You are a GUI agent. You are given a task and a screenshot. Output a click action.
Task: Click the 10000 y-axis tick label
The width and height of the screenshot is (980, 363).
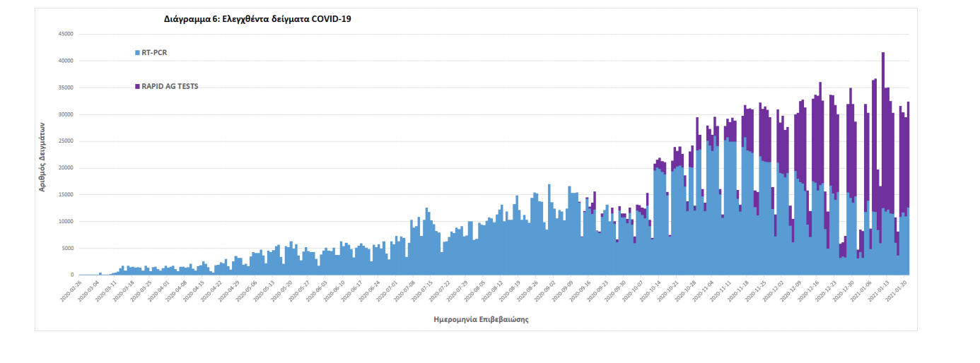point(66,221)
